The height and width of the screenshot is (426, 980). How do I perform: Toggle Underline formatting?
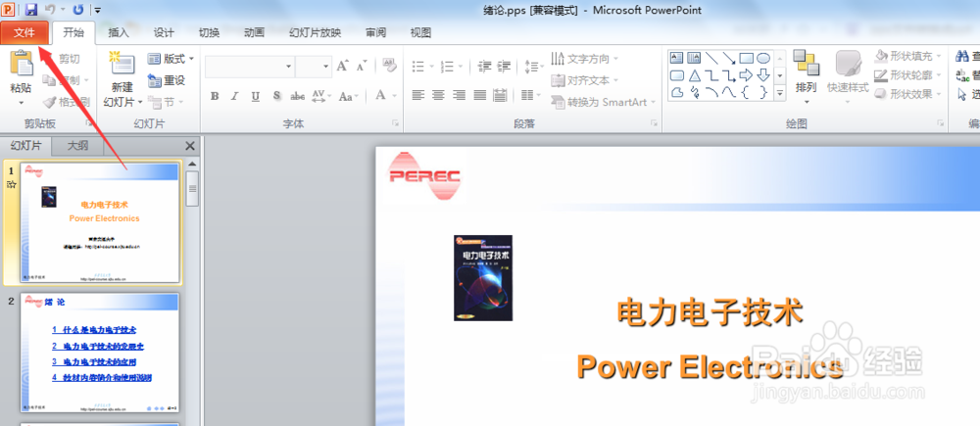tap(256, 96)
